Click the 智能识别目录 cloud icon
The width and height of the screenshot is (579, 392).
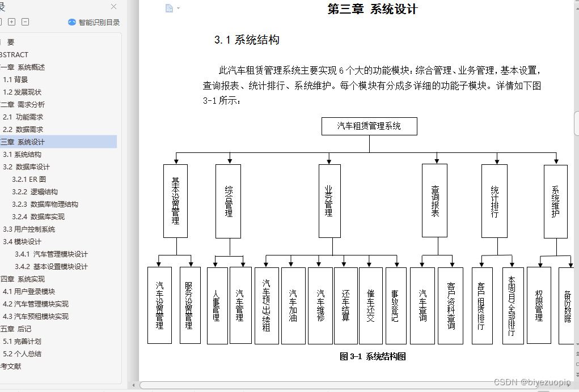point(72,22)
